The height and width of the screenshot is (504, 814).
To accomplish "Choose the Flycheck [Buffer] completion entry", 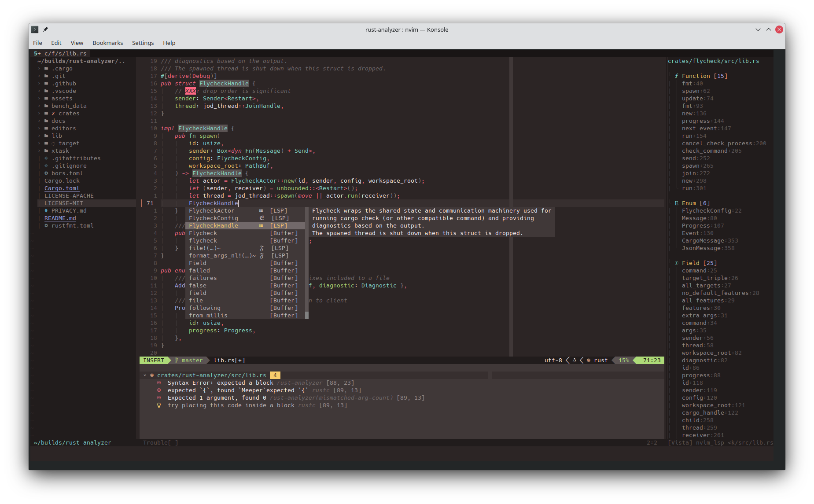I will pyautogui.click(x=245, y=233).
